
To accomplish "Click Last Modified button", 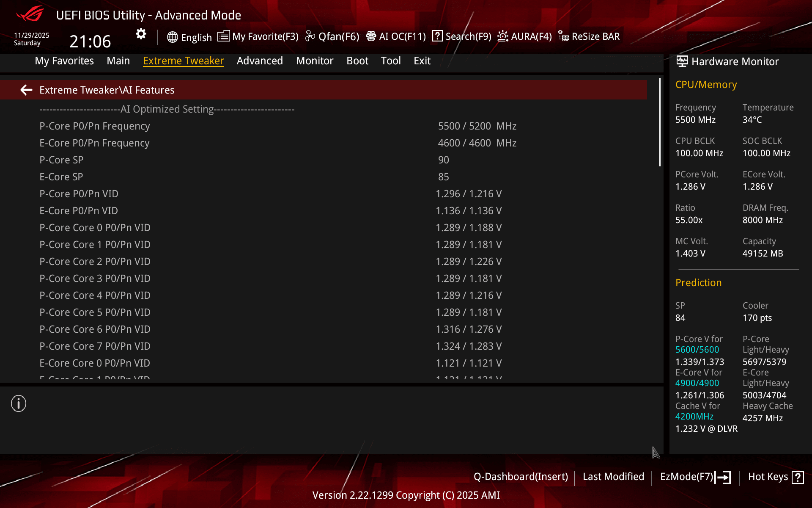I will click(613, 477).
